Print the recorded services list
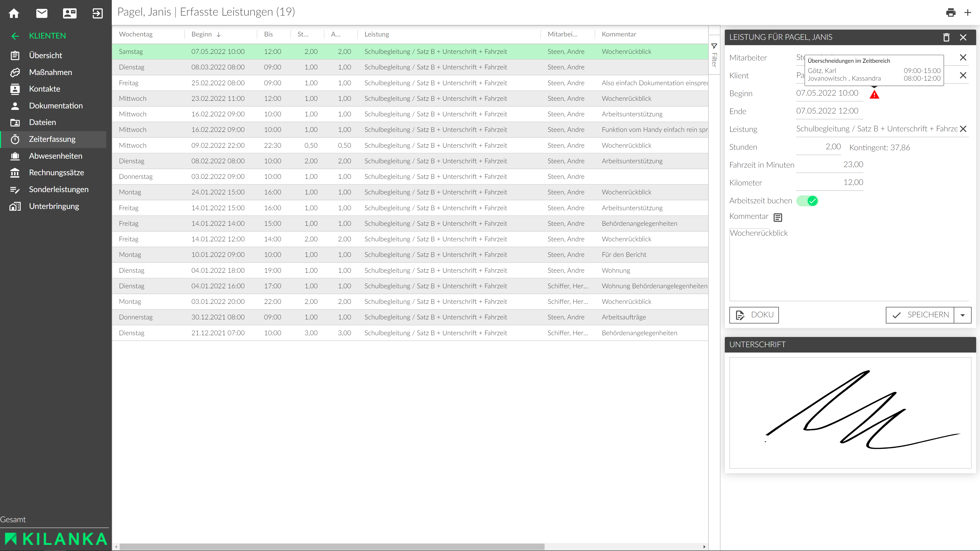The image size is (980, 551). (951, 12)
